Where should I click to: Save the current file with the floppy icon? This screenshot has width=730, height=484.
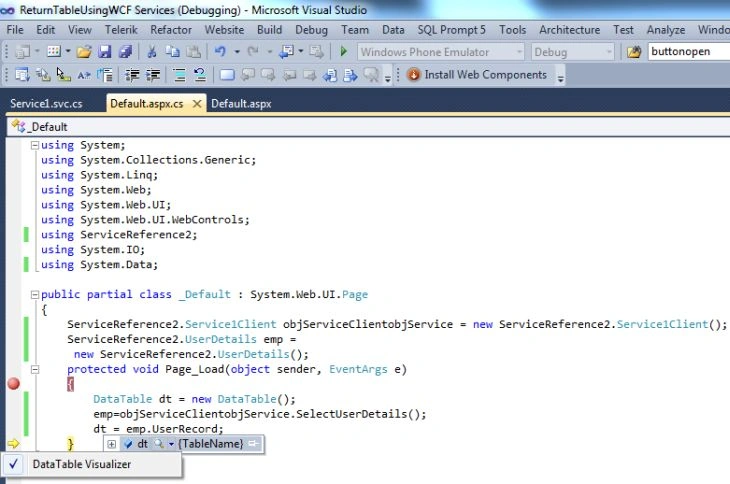coord(105,51)
